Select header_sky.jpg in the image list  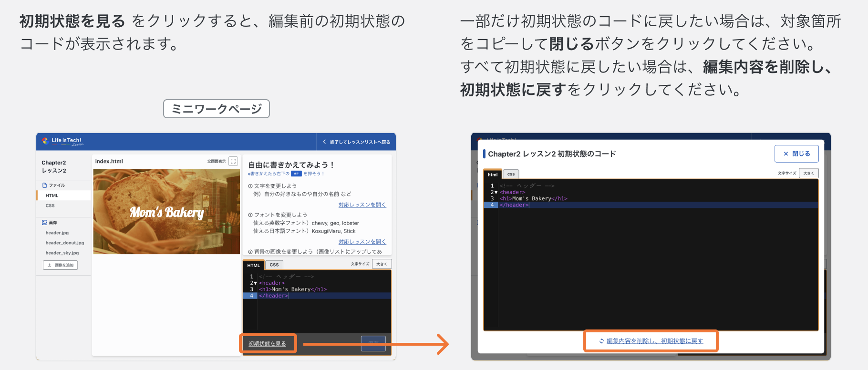click(62, 253)
